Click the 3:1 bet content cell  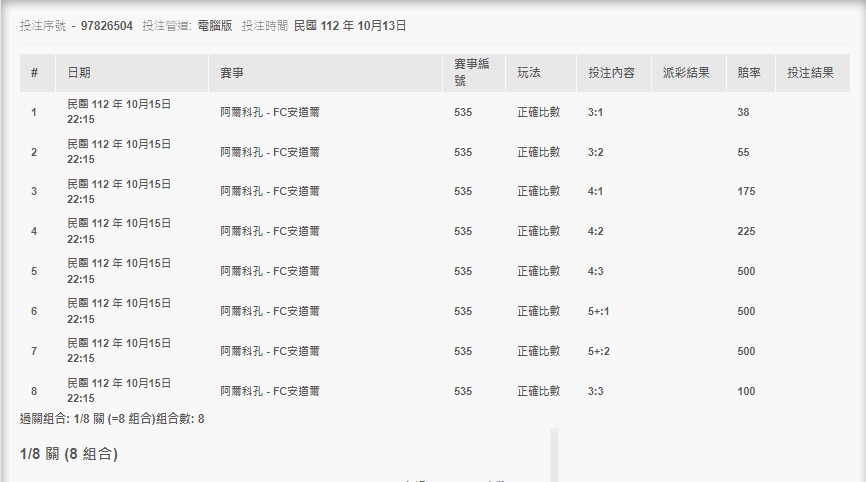click(595, 112)
